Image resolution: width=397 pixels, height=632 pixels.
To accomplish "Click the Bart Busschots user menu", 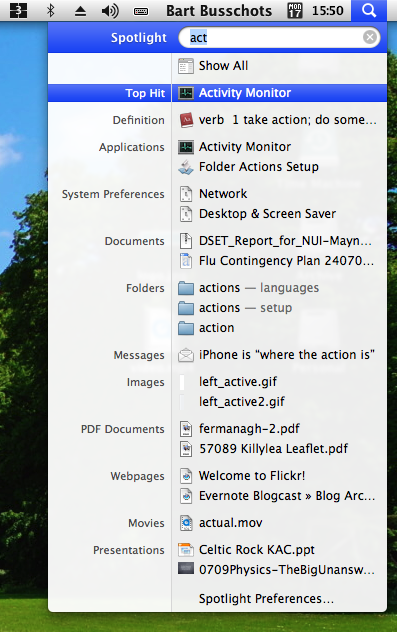I will tap(219, 11).
